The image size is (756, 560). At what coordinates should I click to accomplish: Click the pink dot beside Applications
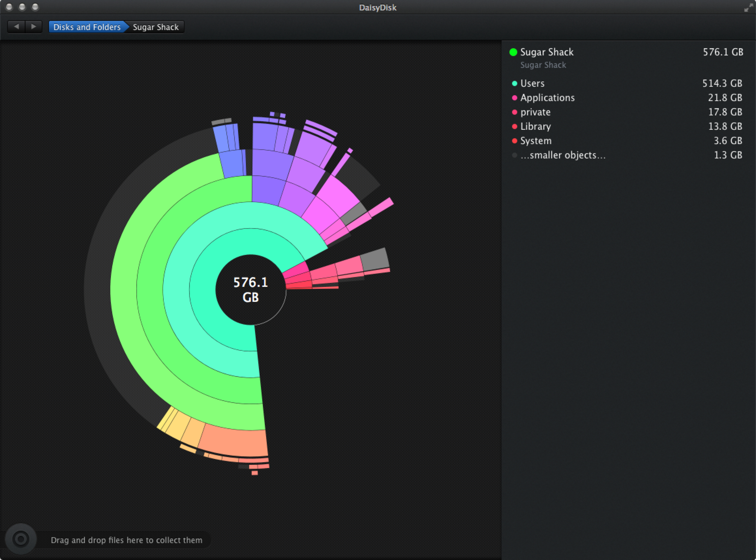(x=515, y=98)
